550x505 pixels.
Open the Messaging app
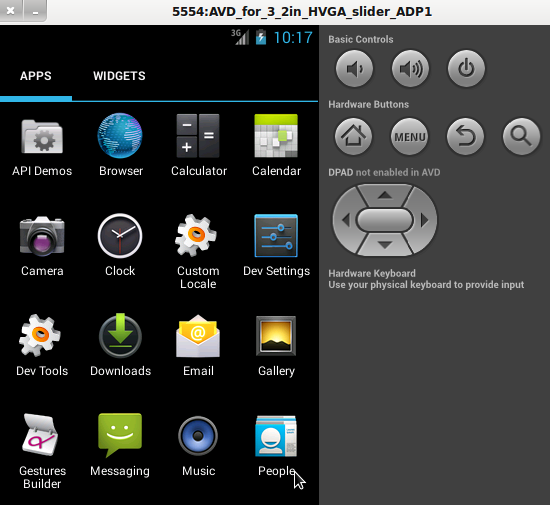pyautogui.click(x=120, y=445)
